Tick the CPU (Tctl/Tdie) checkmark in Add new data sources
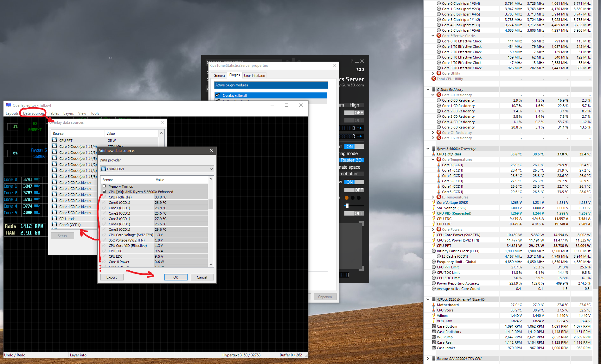This screenshot has width=601, height=364. (104, 197)
